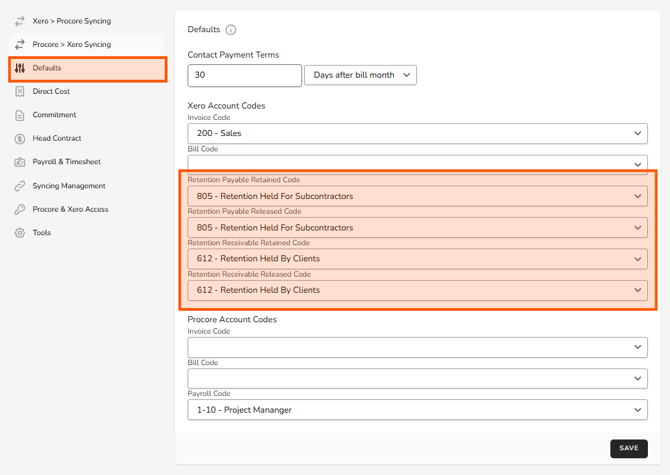Open Retention Receivable Retained Code dropdown
The height and width of the screenshot is (475, 670).
point(417,259)
